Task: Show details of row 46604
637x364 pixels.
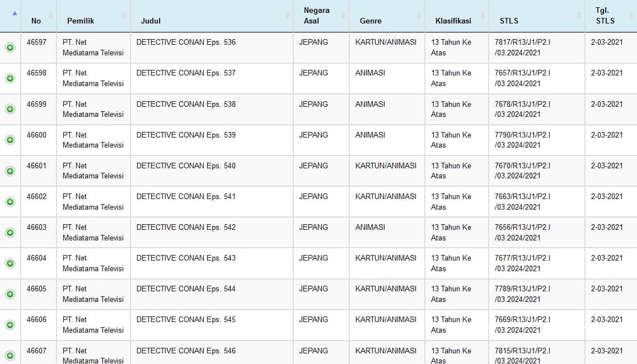Action: 10,263
